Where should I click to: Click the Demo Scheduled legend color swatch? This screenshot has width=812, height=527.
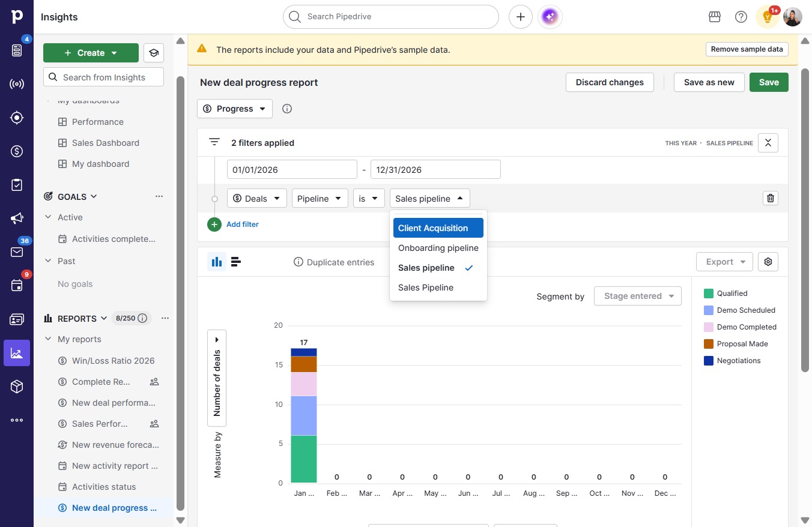click(709, 310)
